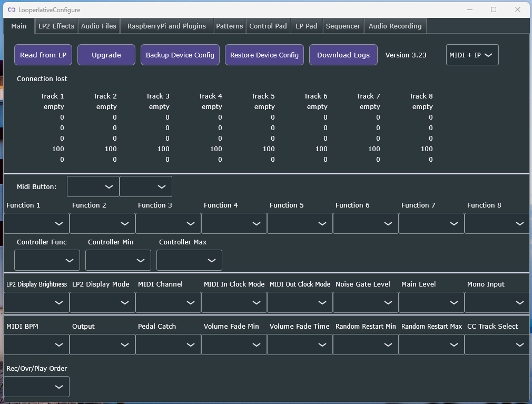The height and width of the screenshot is (404, 532).
Task: Click the Upgrade button
Action: pyautogui.click(x=106, y=55)
